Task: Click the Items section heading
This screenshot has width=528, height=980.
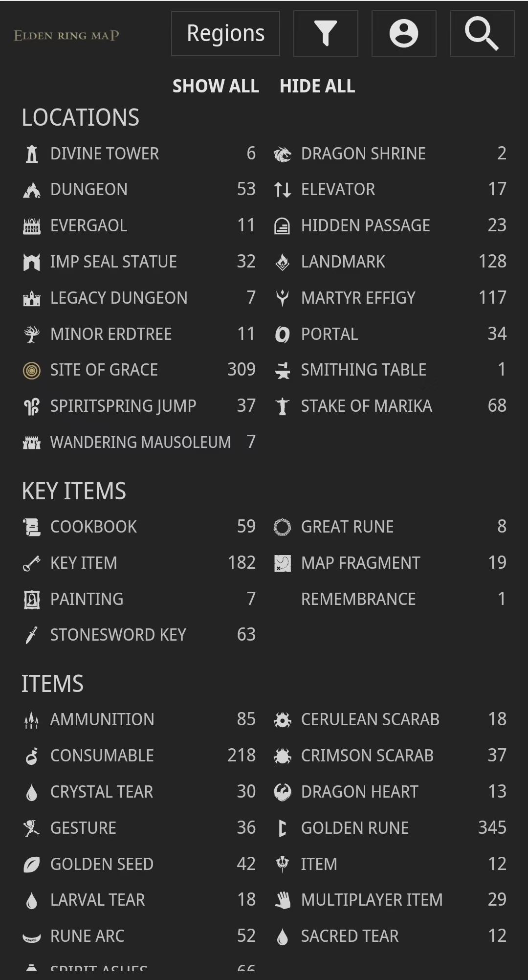Action: (x=52, y=684)
